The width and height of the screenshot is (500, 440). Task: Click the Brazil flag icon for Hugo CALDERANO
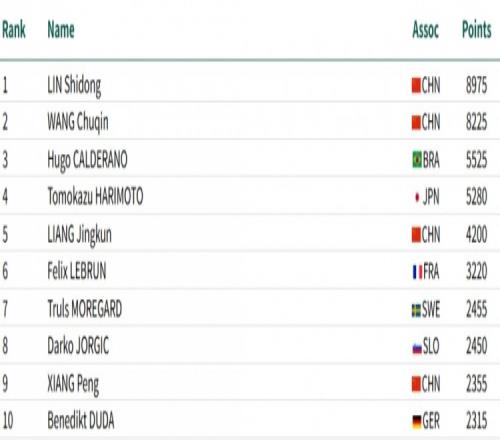click(x=417, y=160)
